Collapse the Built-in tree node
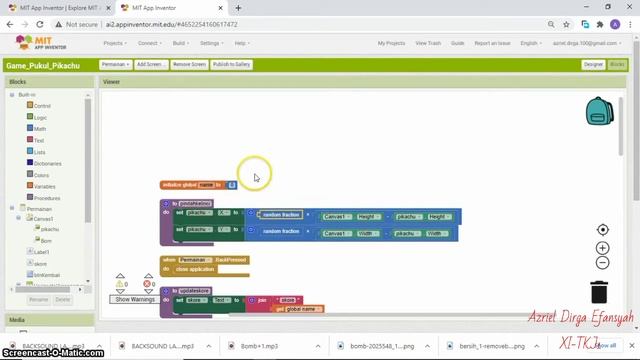 pyautogui.click(x=12, y=95)
